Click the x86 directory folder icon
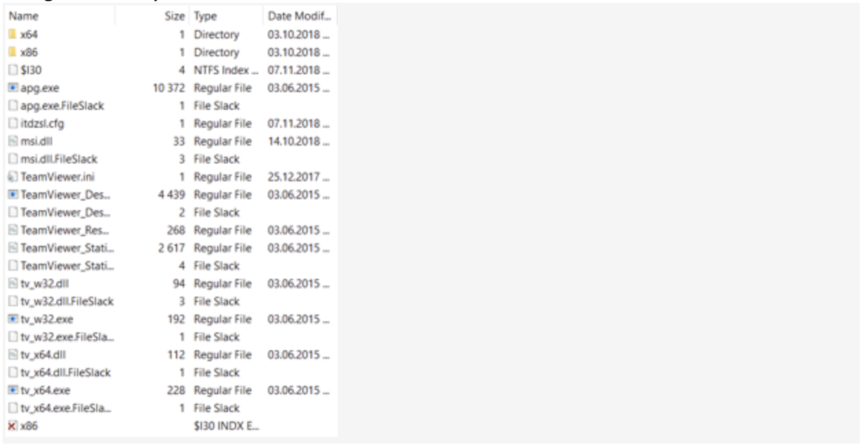Viewport: 868px width, 445px height. (x=13, y=52)
